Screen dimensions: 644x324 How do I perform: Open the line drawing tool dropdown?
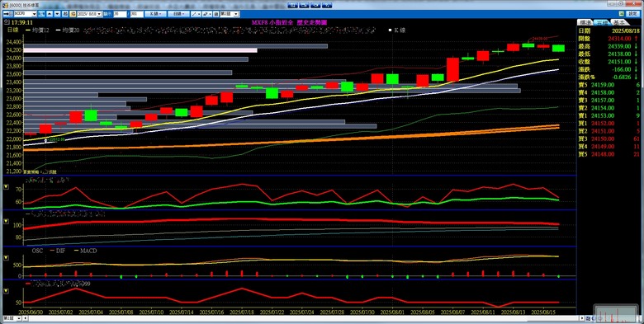point(196,14)
